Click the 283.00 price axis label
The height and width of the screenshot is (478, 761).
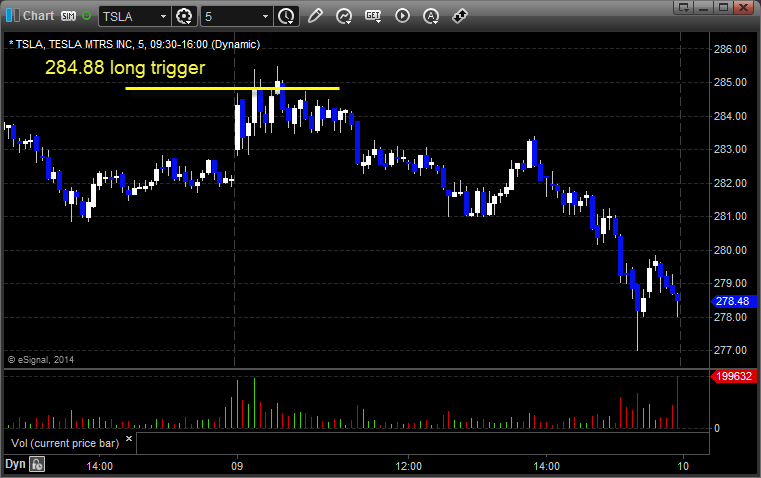point(730,149)
